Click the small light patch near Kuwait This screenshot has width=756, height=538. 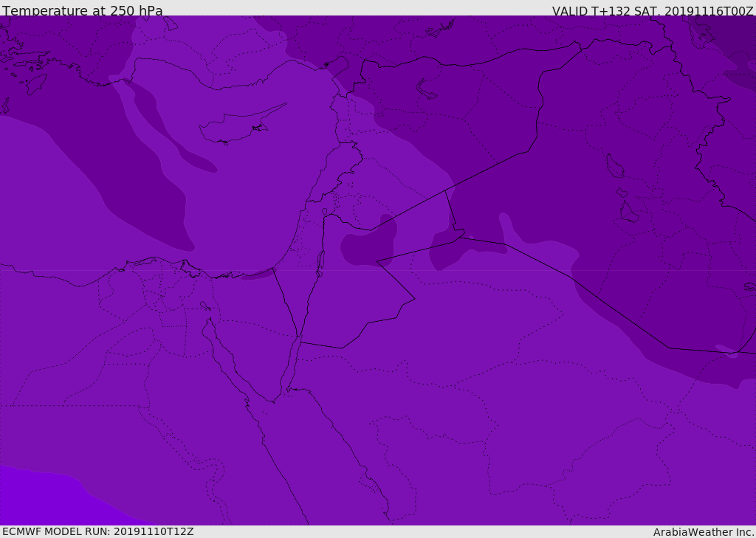pos(726,351)
